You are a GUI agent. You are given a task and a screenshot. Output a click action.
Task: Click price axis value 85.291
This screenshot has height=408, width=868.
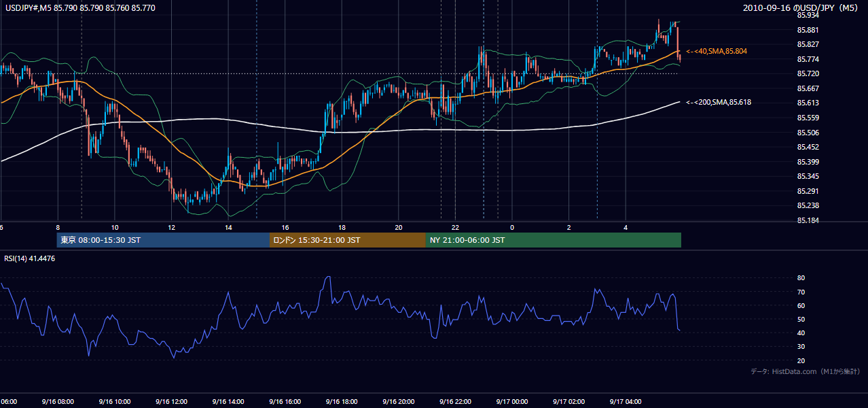pos(808,191)
